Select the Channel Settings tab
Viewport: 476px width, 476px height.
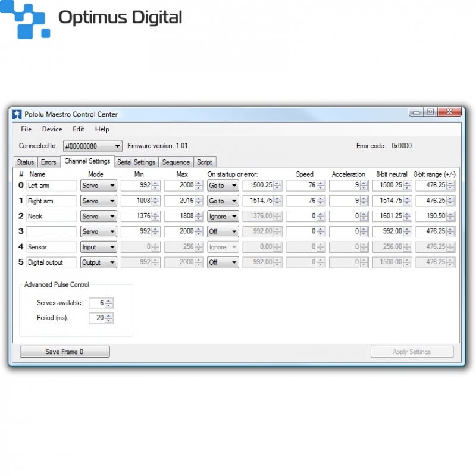pos(87,161)
